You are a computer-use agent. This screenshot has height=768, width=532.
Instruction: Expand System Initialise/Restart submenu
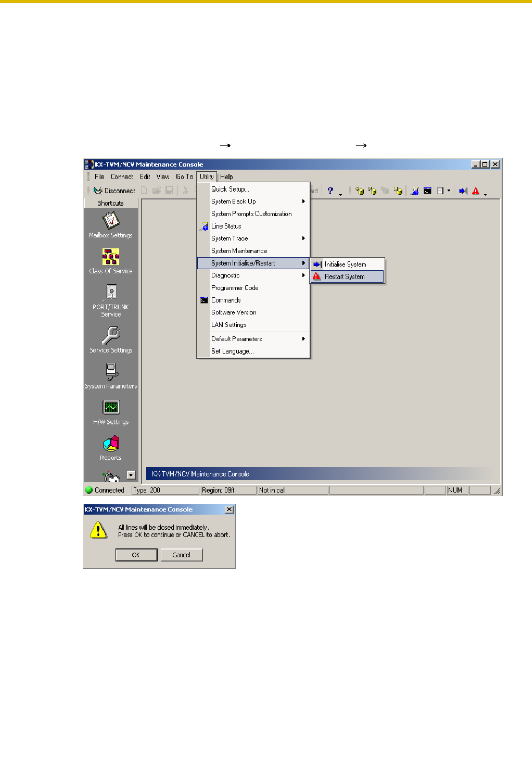[253, 263]
